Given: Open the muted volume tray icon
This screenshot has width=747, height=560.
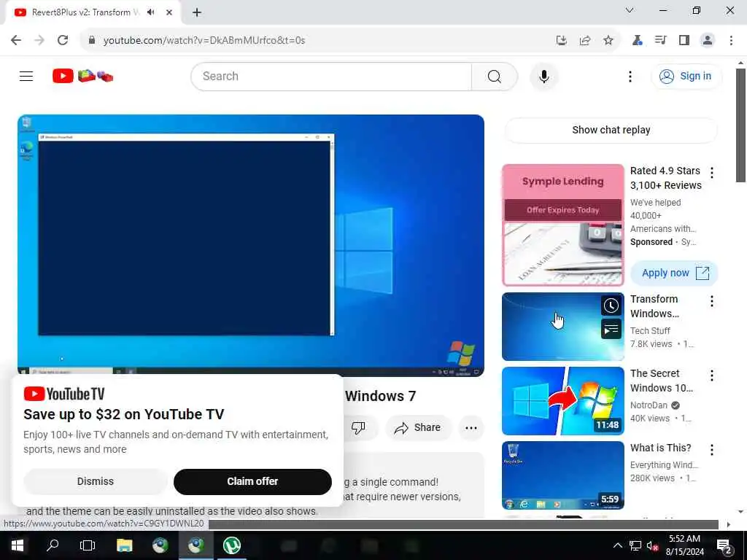Looking at the screenshot, I should [653, 545].
